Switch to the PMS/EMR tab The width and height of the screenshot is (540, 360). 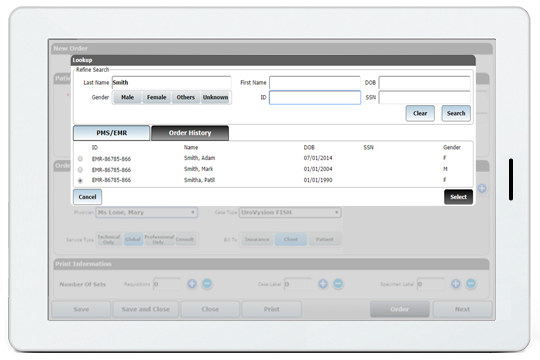tap(112, 133)
